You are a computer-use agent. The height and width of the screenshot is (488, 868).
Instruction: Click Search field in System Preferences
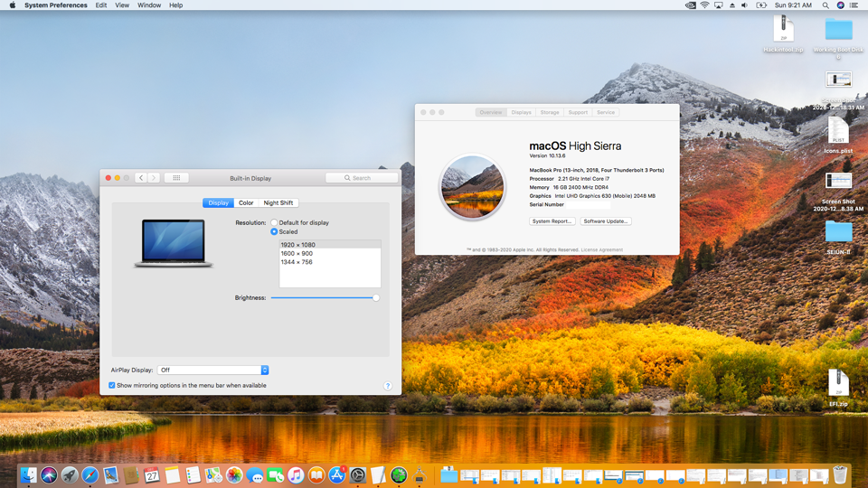pos(362,178)
